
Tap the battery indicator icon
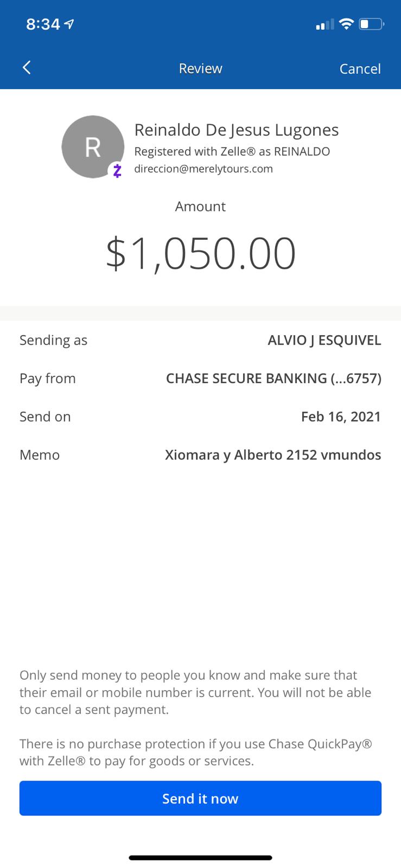[x=372, y=24]
